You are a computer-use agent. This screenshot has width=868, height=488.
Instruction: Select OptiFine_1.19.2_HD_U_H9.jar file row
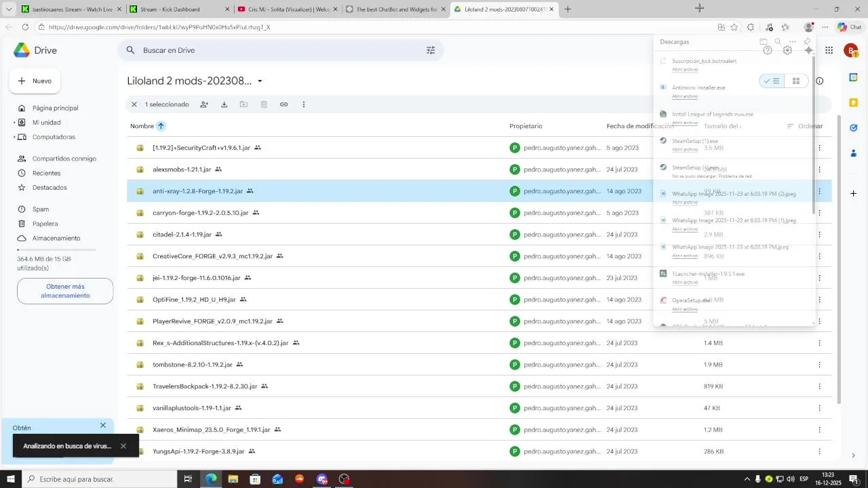[x=479, y=300]
